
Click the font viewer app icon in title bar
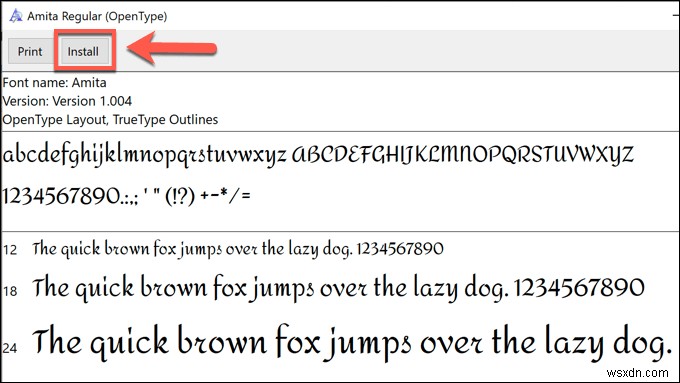16,16
